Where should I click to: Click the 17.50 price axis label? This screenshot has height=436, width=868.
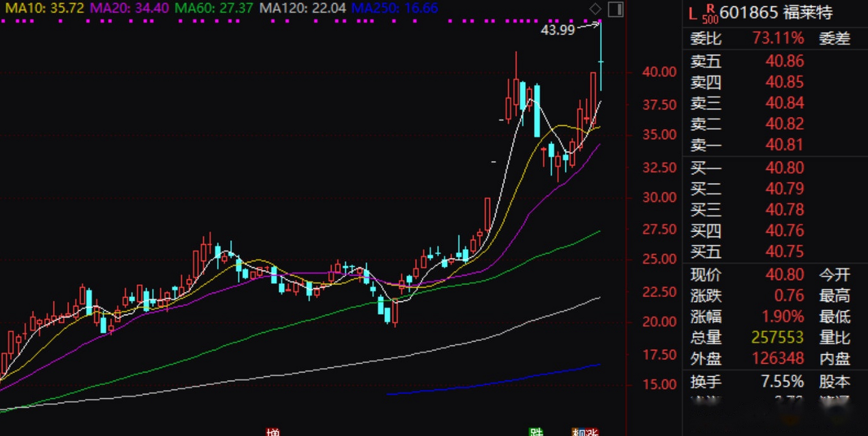coord(659,355)
